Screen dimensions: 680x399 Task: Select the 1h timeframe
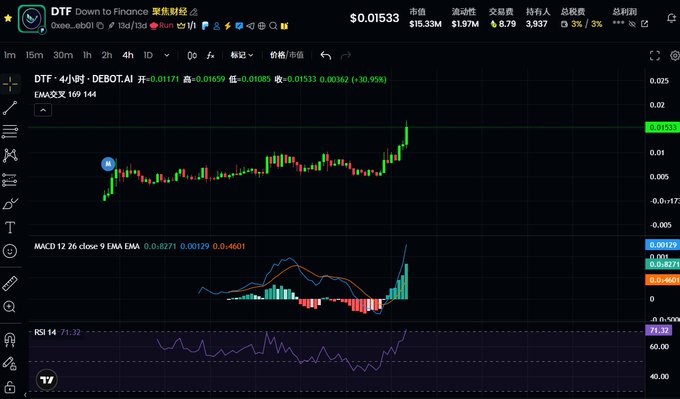click(x=87, y=55)
